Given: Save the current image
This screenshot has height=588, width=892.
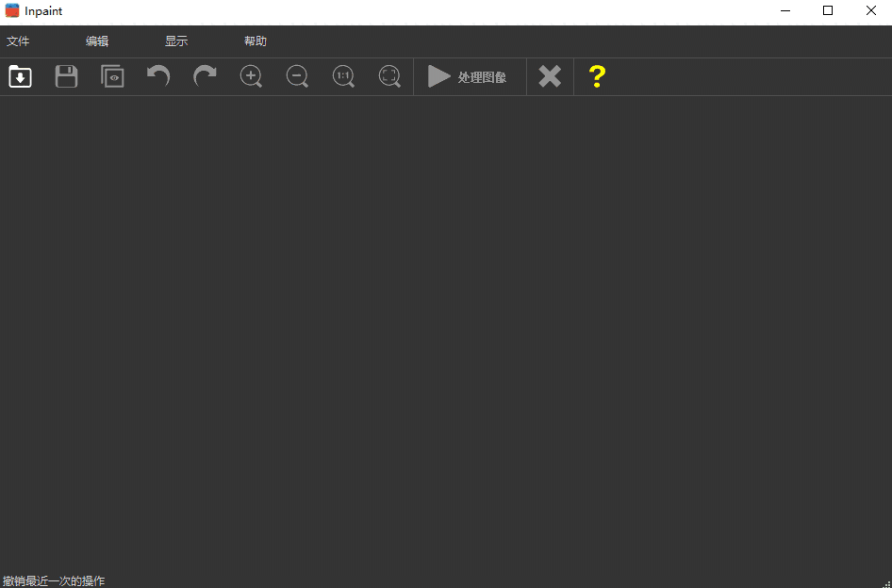Looking at the screenshot, I should point(66,76).
